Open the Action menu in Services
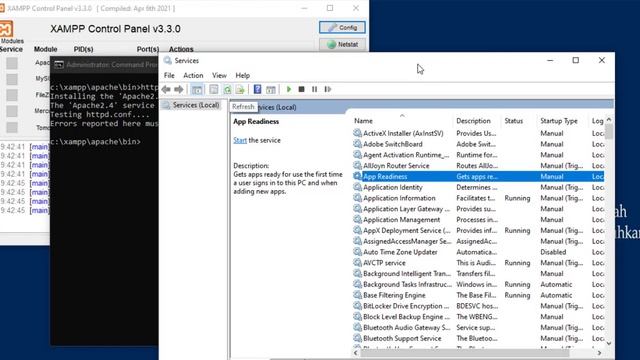The height and width of the screenshot is (360, 640). point(193,76)
